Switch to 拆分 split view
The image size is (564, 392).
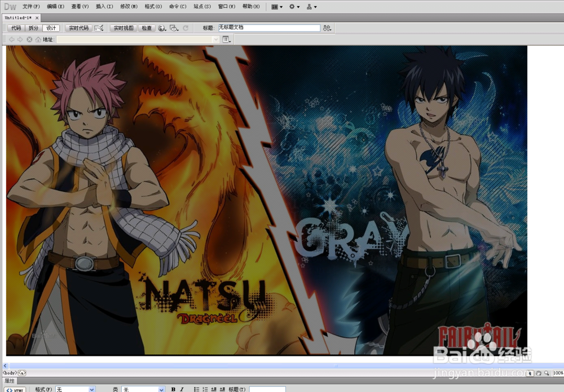(x=33, y=28)
